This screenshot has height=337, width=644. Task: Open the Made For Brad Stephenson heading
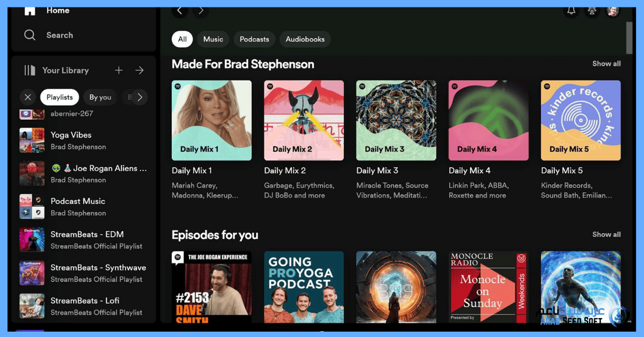(x=243, y=64)
